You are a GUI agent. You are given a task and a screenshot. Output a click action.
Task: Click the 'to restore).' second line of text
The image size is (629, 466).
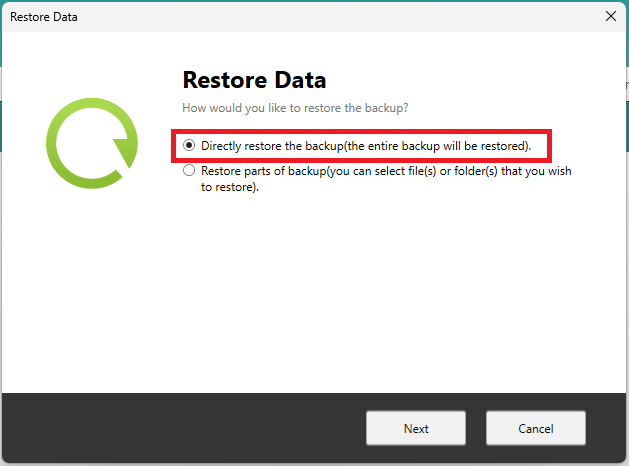coord(230,187)
